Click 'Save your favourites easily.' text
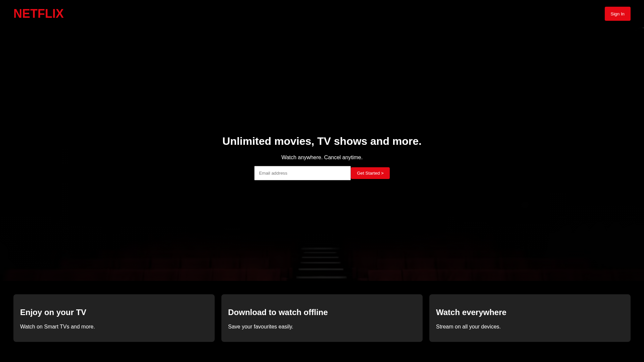Screen dimensions: 644x362 [261, 326]
